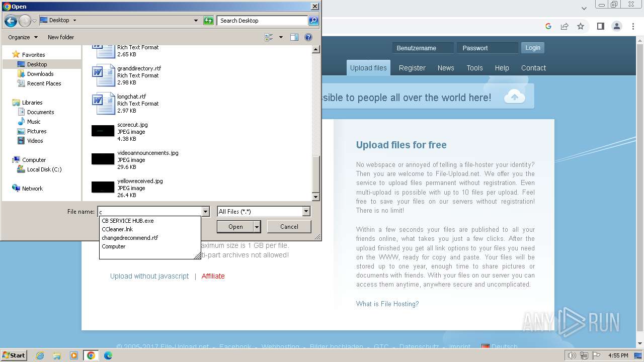
Task: Open Recent Places in navigation pane
Action: point(44,83)
